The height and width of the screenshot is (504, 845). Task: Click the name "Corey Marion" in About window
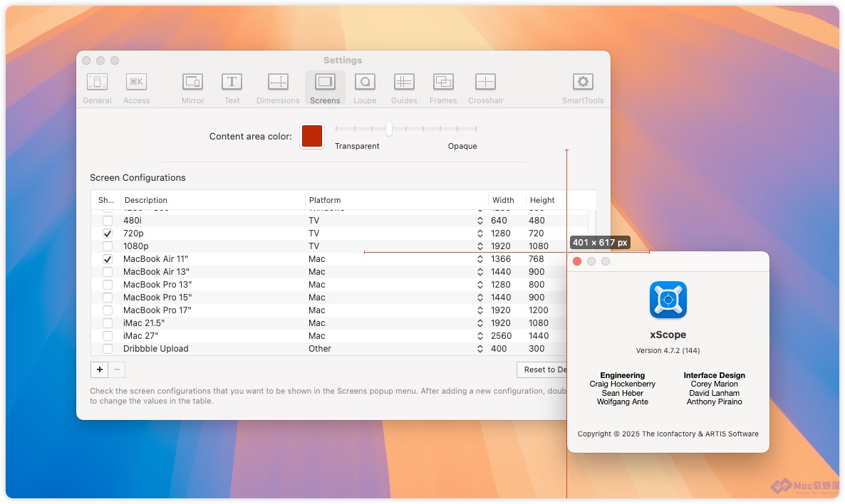pos(714,384)
